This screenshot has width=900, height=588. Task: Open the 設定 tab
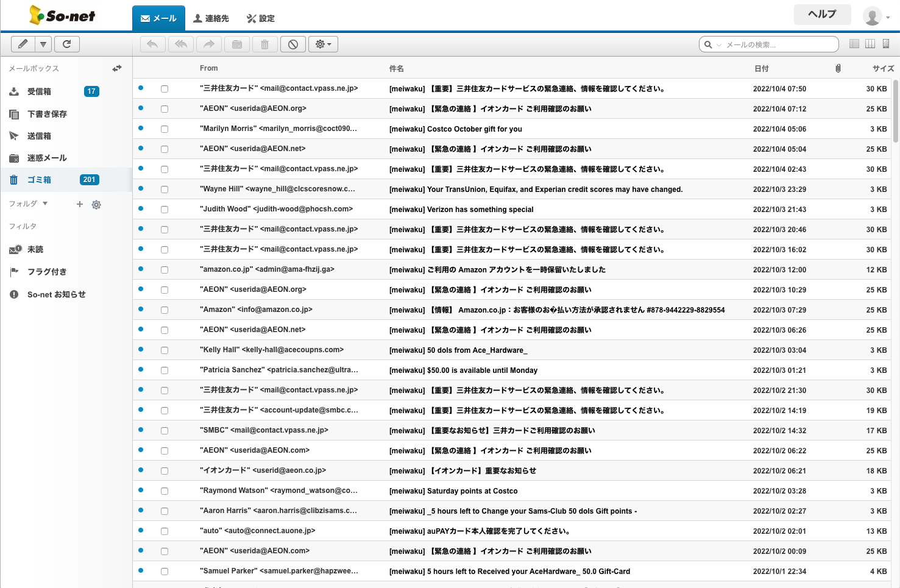261,18
